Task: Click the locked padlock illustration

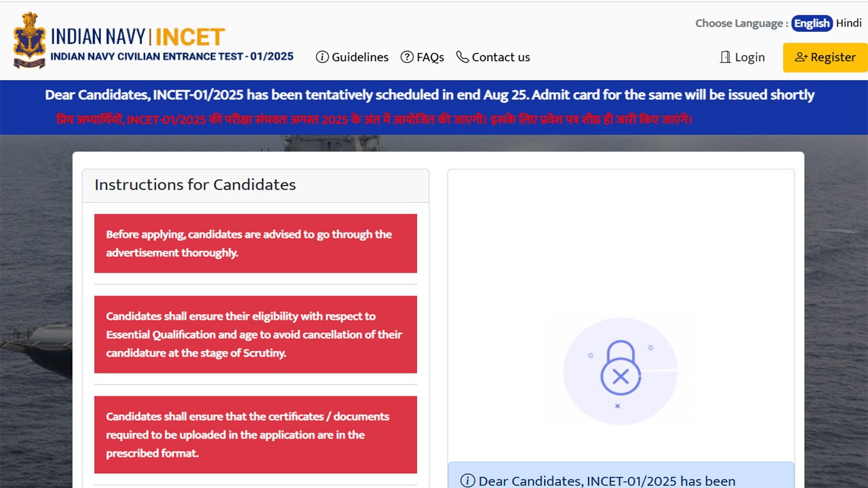Action: (620, 369)
